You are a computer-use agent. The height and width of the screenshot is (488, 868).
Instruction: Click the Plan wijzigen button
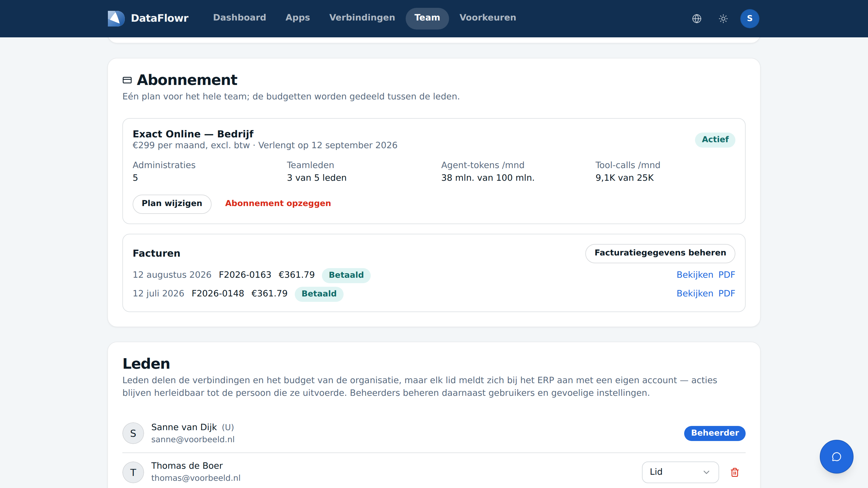click(172, 204)
